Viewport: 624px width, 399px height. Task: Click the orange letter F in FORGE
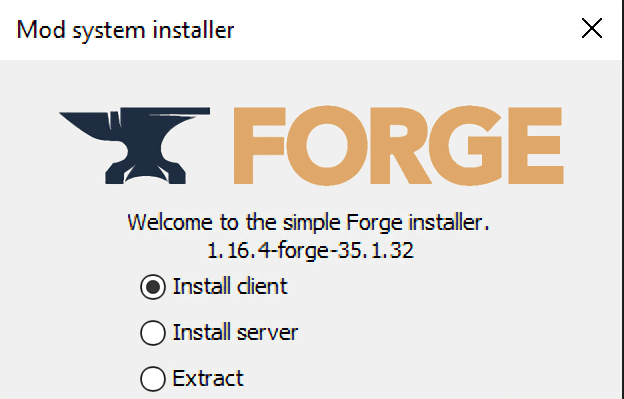coord(259,146)
